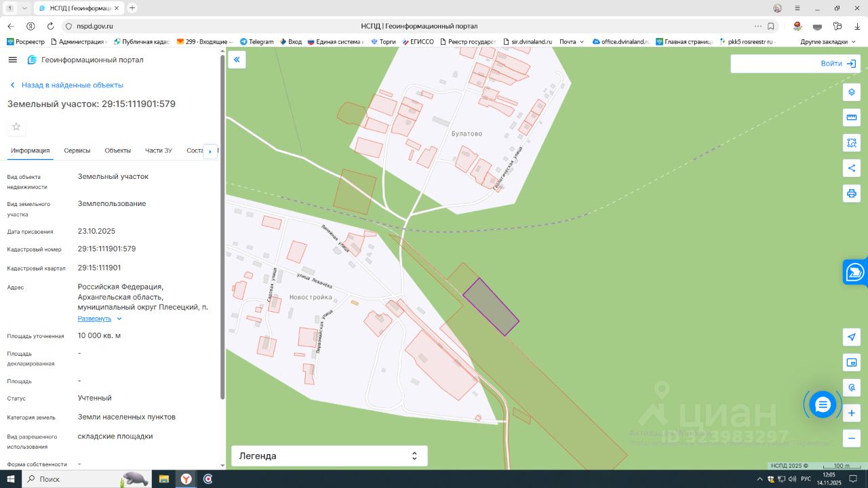Image resolution: width=868 pixels, height=488 pixels.
Task: Open the pkk5 rosreestr bookmark
Action: pyautogui.click(x=747, y=42)
